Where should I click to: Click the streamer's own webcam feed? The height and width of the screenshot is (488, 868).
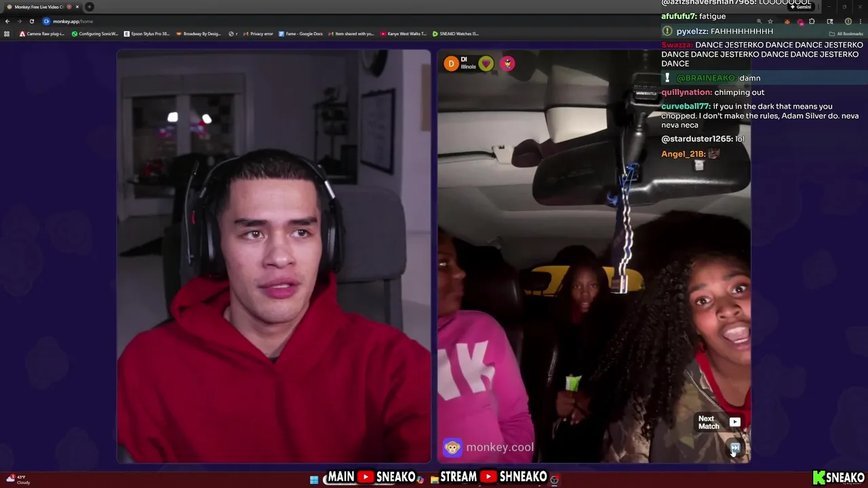(x=274, y=256)
